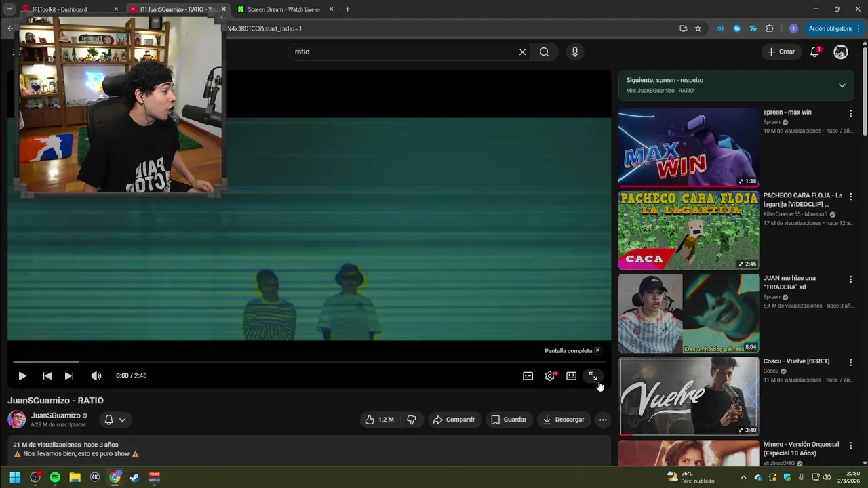Close the IRLToolkit Dashboard tab

pos(116,9)
